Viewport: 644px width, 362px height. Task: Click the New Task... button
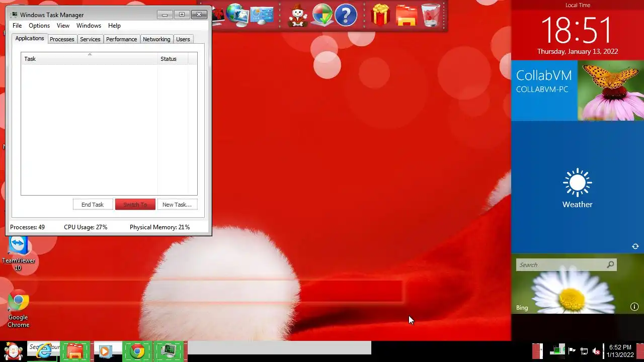point(177,205)
